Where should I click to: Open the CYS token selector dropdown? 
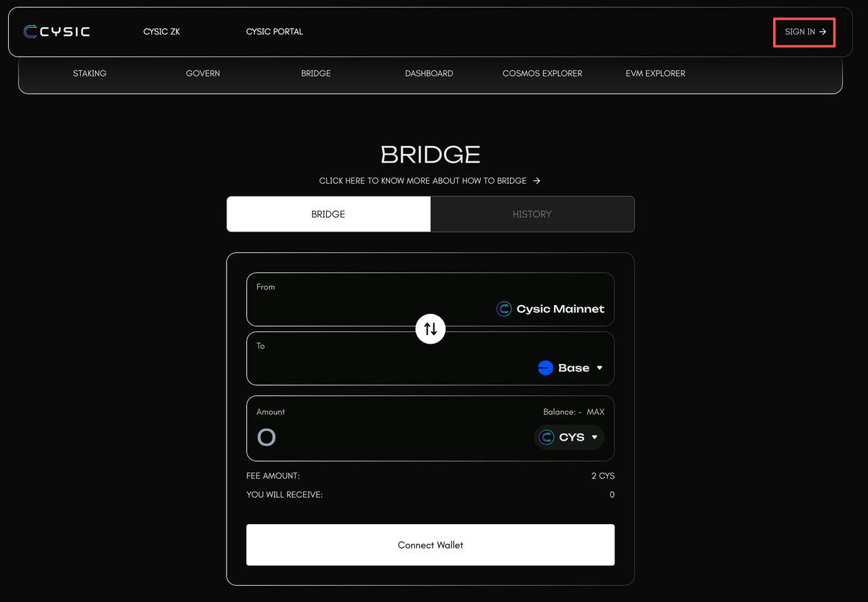[595, 437]
